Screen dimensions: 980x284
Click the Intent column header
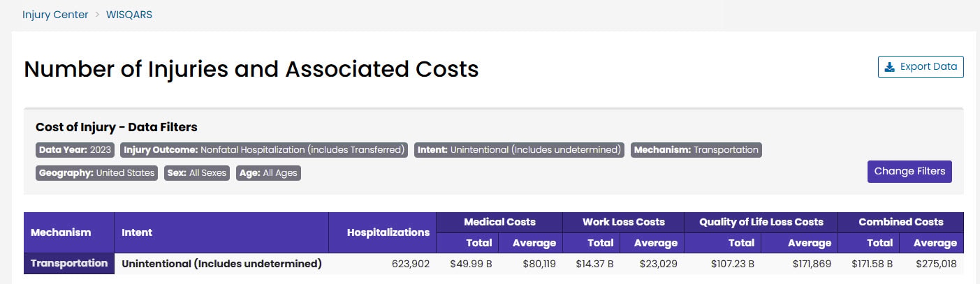[137, 232]
